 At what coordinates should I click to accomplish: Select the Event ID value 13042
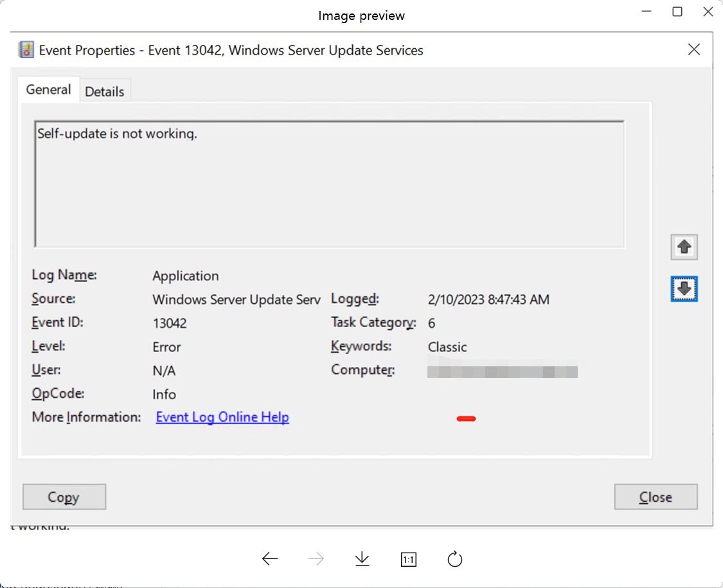coord(170,323)
